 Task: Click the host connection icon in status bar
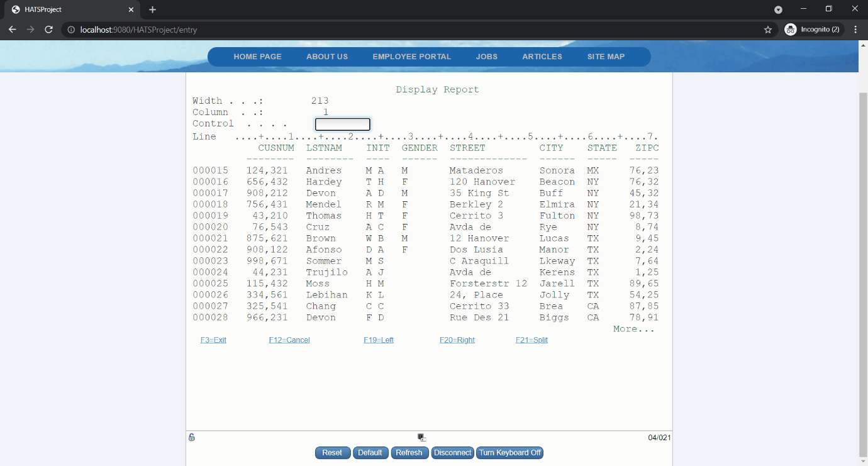(421, 438)
